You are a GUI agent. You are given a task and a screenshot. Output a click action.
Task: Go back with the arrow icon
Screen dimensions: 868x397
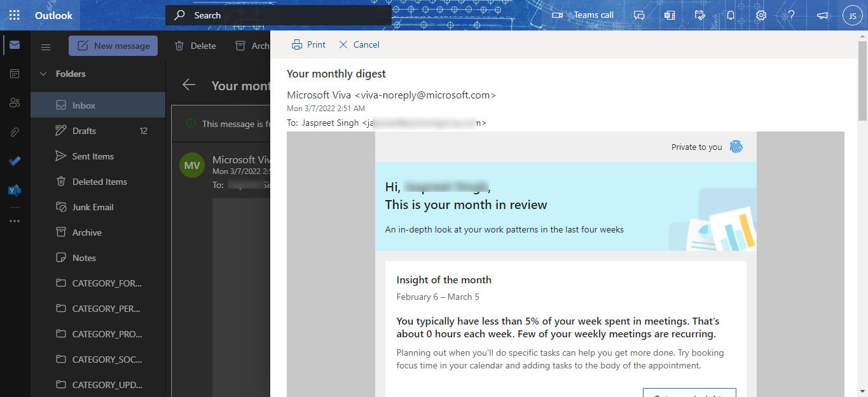[x=189, y=85]
